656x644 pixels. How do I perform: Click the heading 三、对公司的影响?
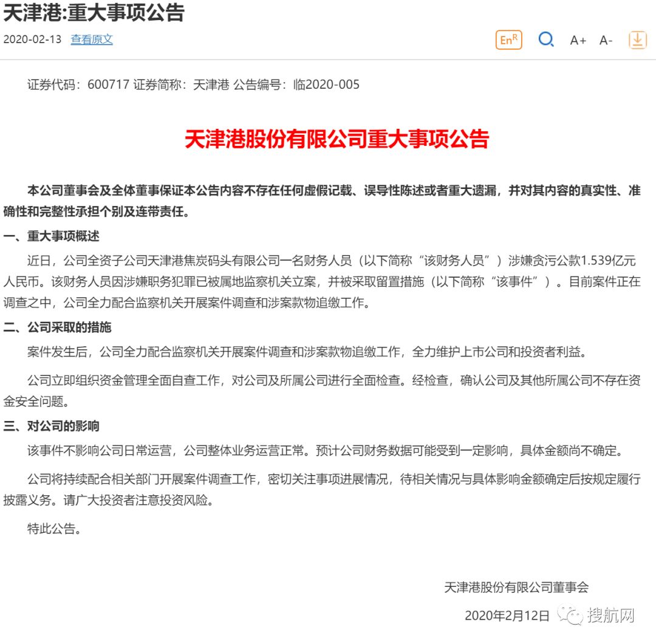point(51,426)
